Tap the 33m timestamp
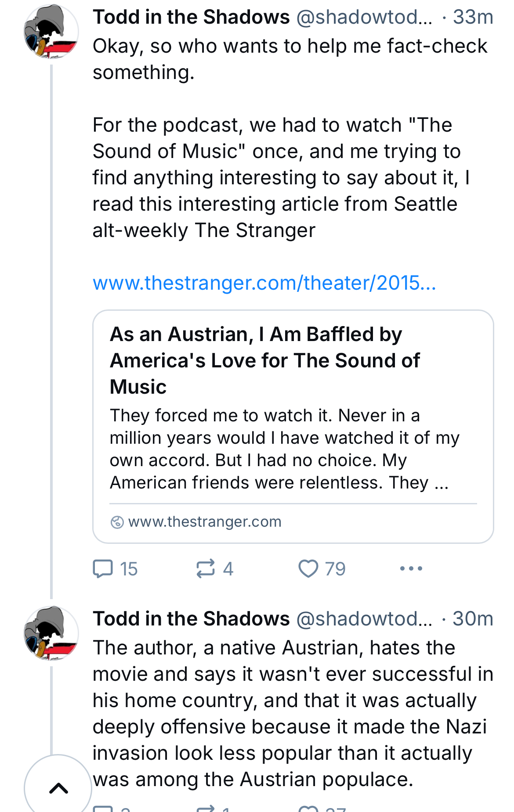The width and height of the screenshot is (514, 812). (473, 17)
